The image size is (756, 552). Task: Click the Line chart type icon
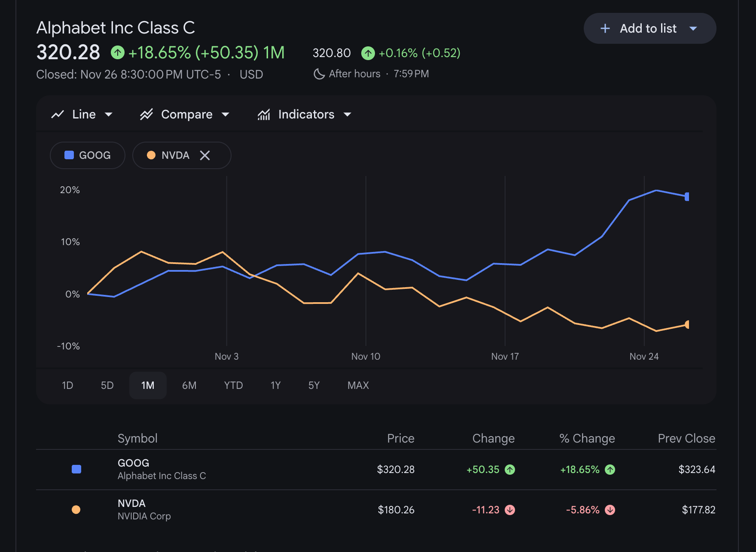tap(58, 115)
